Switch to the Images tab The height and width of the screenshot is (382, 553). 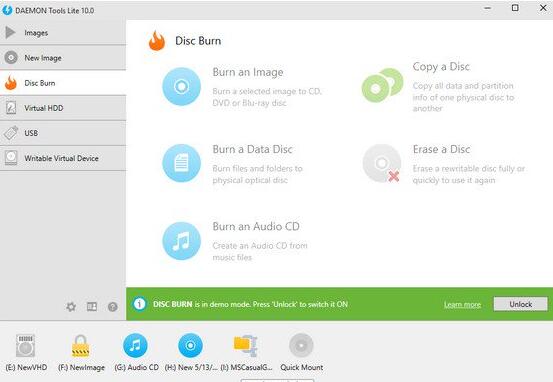click(x=63, y=32)
